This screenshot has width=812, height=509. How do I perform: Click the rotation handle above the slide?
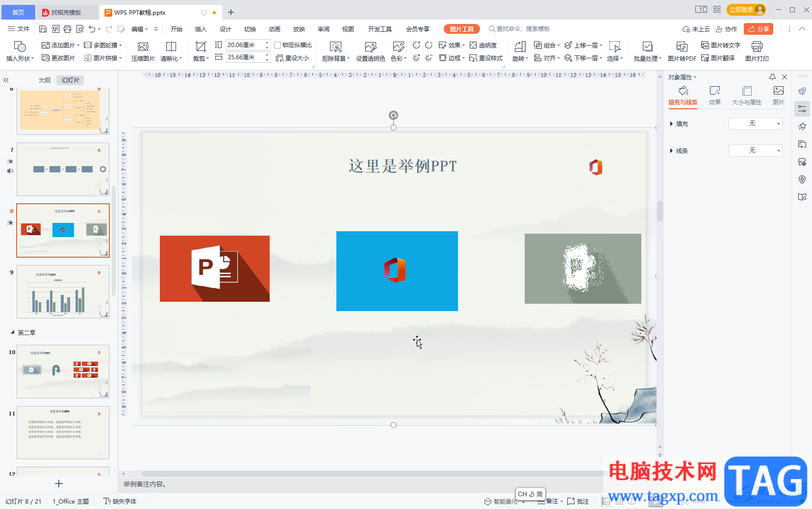pyautogui.click(x=393, y=115)
